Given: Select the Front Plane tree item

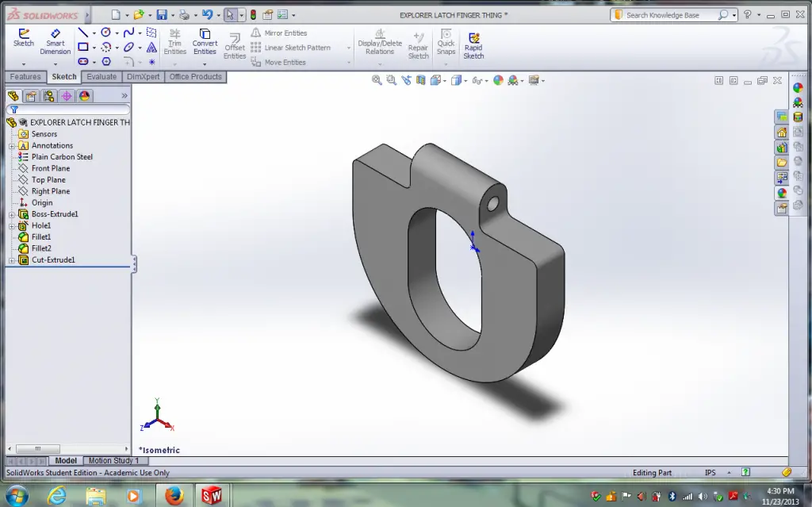Looking at the screenshot, I should click(x=50, y=168).
